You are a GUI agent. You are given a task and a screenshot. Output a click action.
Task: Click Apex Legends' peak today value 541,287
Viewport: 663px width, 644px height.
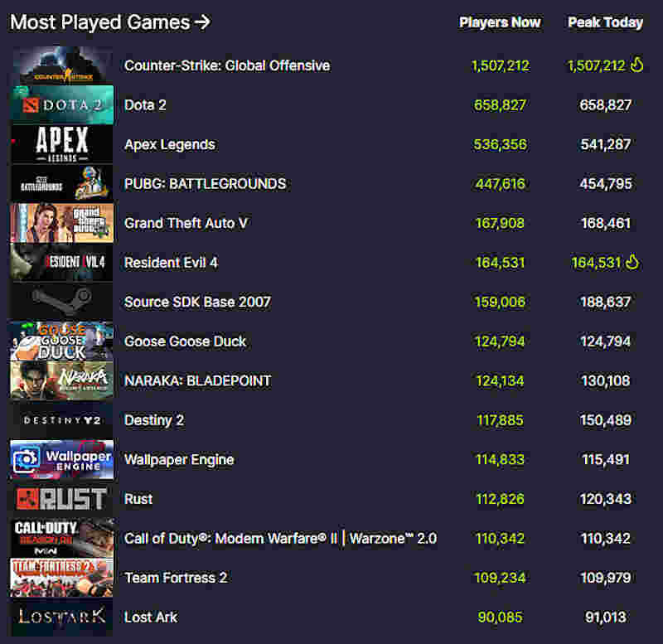tap(606, 144)
